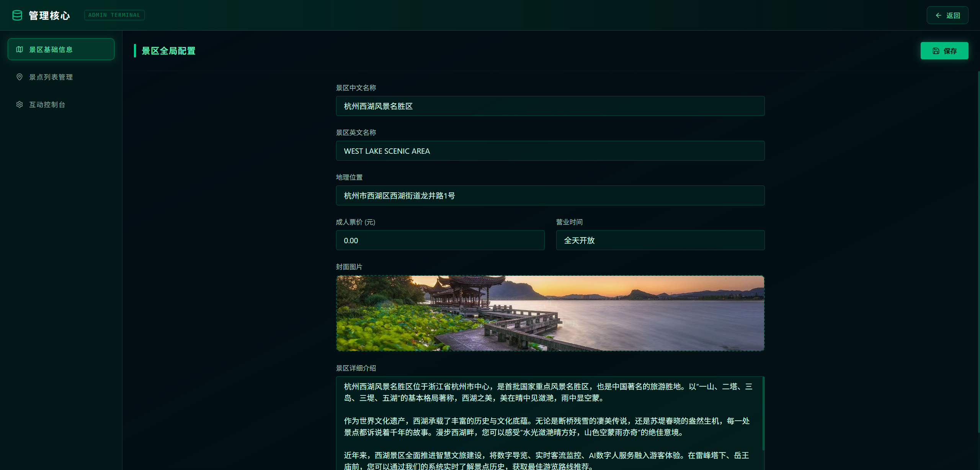The height and width of the screenshot is (470, 980).
Task: Focus the 景区中文名称 input field
Action: coord(550,106)
